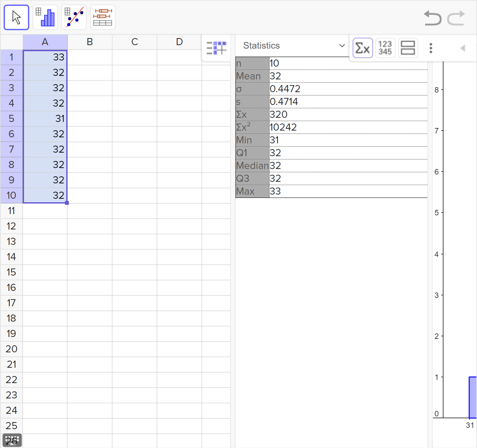Click the Median label
477x448 pixels.
click(x=252, y=166)
